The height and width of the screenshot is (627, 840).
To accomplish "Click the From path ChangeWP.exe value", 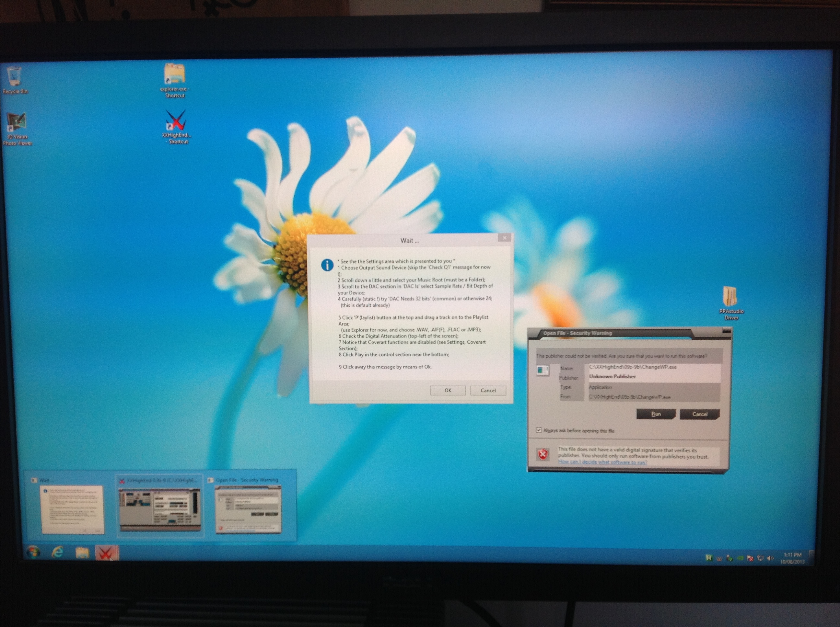I will pos(630,397).
